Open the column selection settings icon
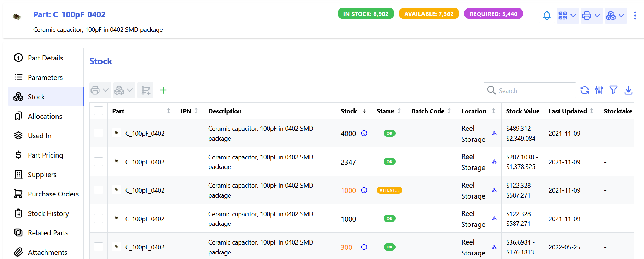The width and height of the screenshot is (644, 259). click(x=599, y=90)
